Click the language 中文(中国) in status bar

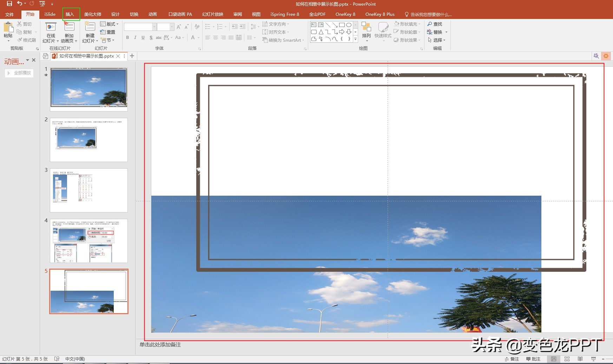tap(75, 359)
